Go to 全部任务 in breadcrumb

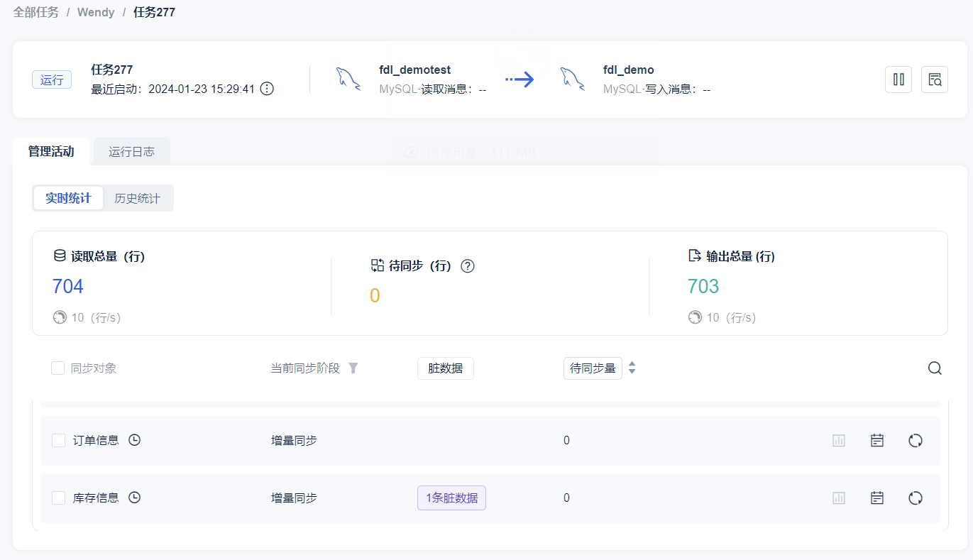[36, 13]
